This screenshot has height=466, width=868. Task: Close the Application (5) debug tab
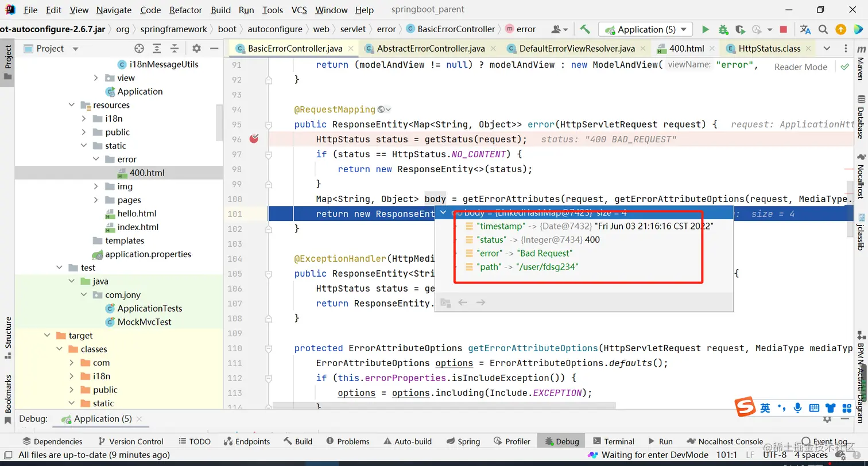[139, 419]
